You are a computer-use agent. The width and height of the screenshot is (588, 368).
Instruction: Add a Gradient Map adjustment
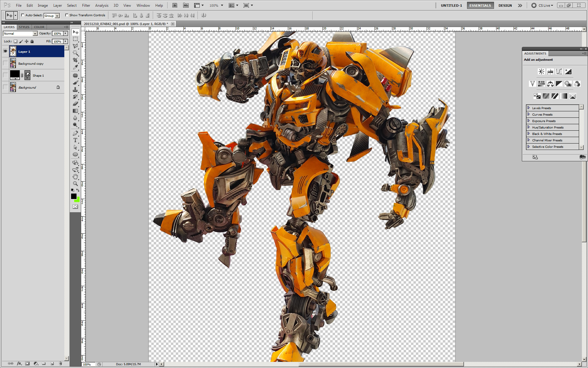click(x=564, y=96)
